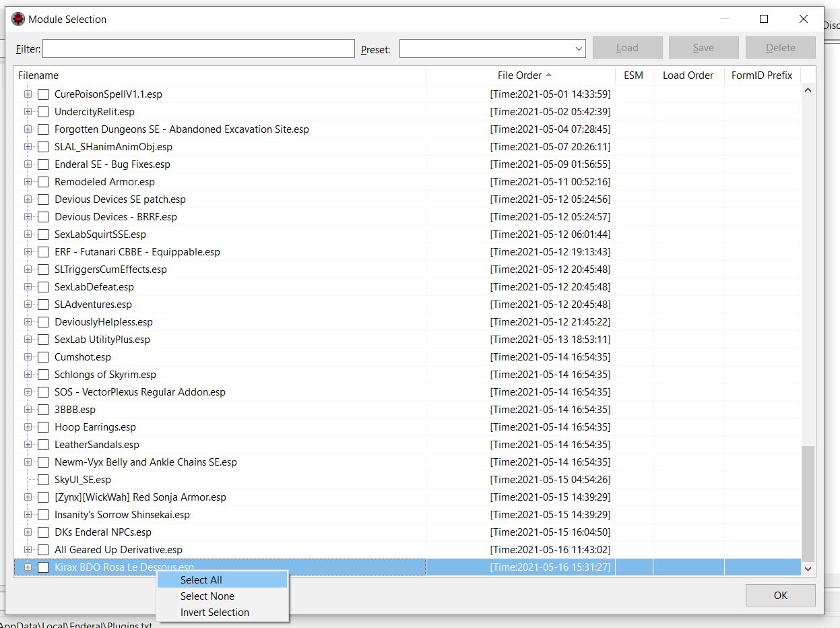Click the scrollbar down arrow
Screen dimensions: 840x628
click(808, 569)
